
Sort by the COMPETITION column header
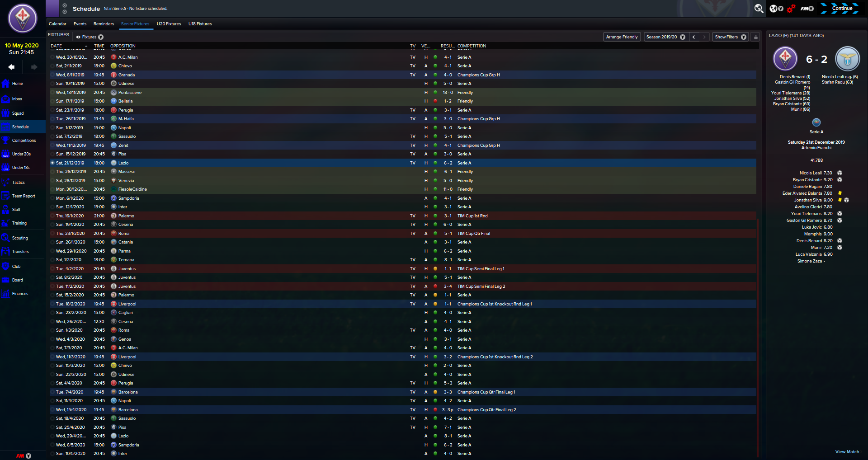472,46
